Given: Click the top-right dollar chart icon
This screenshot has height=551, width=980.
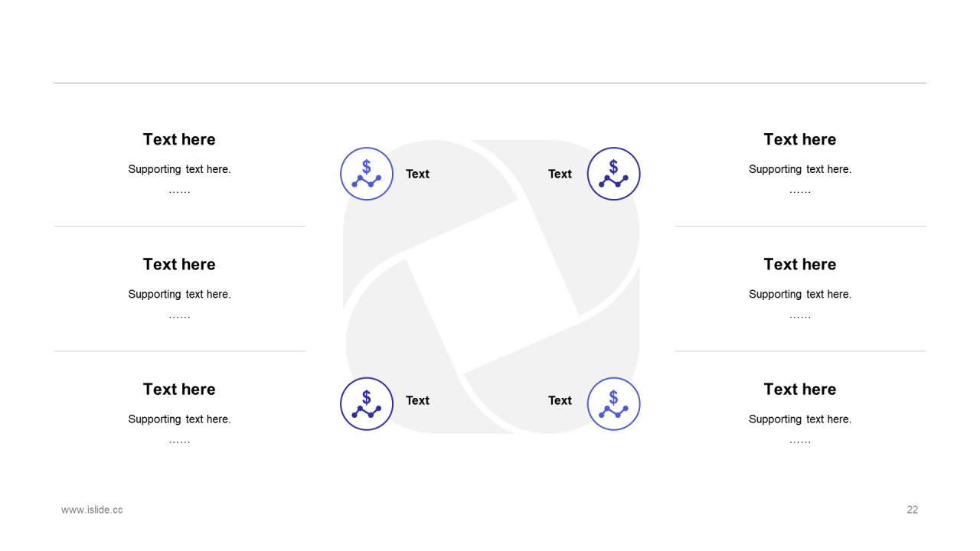Looking at the screenshot, I should 613,174.
